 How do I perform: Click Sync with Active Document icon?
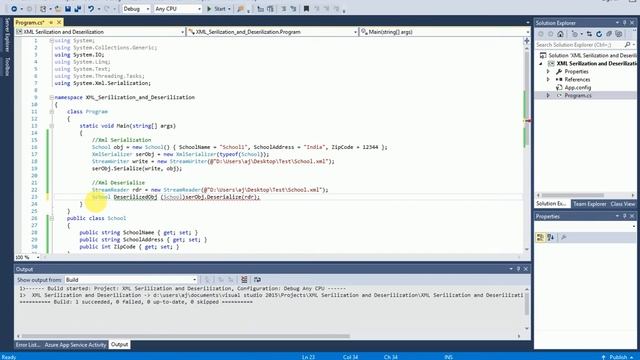[x=589, y=34]
